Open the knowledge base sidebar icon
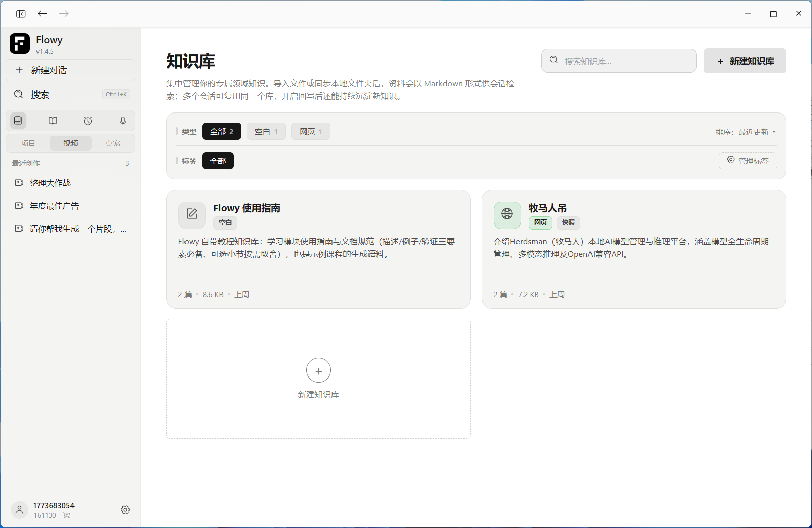The width and height of the screenshot is (812, 528). pos(18,121)
